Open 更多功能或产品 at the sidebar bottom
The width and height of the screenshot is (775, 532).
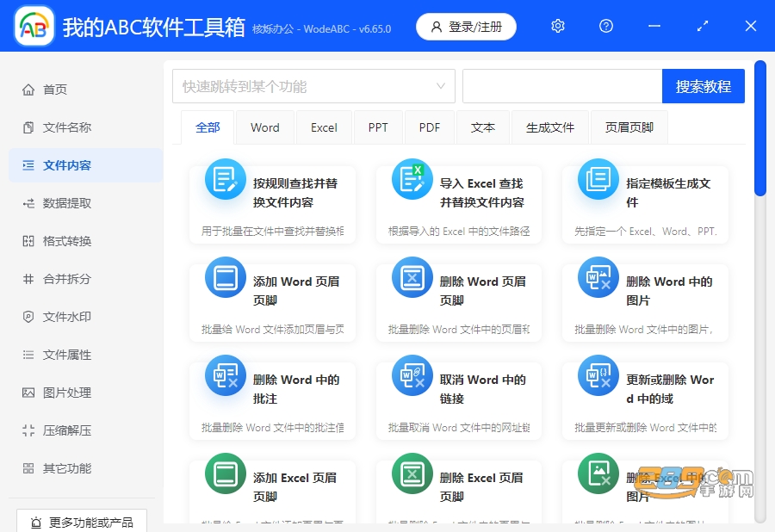point(82,522)
